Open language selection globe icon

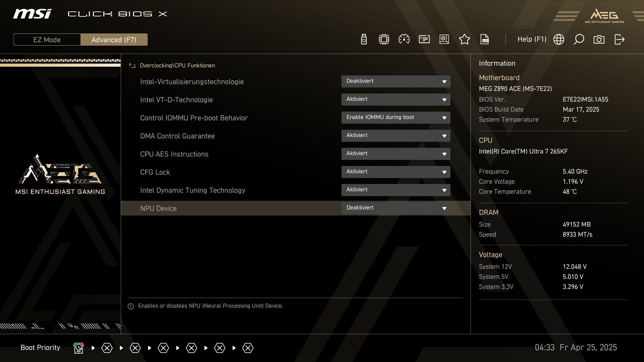(x=558, y=40)
